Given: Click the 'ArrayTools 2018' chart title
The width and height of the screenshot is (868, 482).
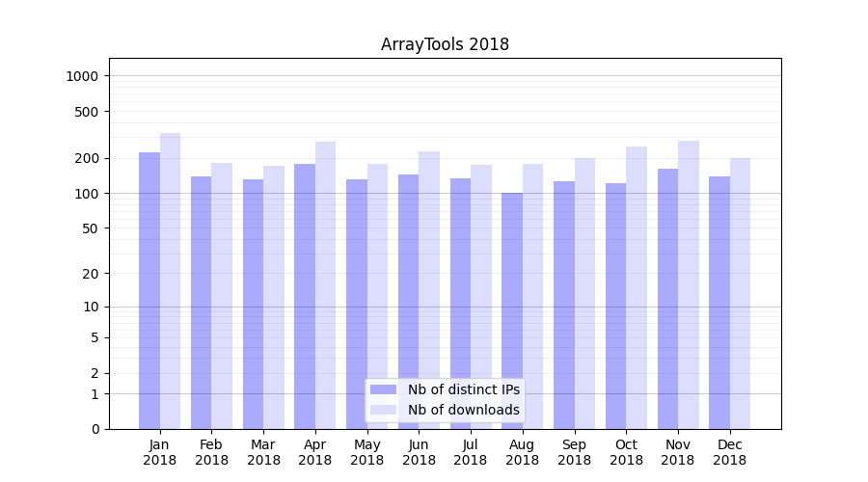Looking at the screenshot, I should [x=445, y=44].
